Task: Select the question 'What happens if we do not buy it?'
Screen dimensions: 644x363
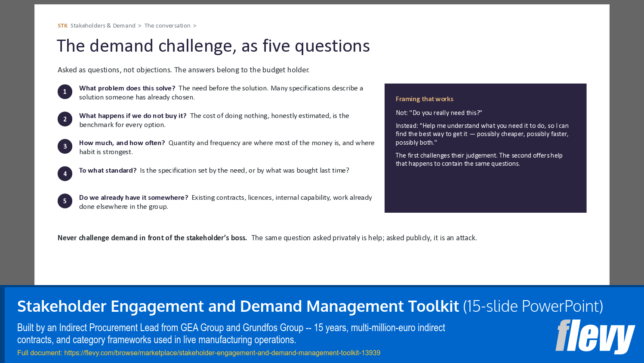Action: (x=133, y=116)
